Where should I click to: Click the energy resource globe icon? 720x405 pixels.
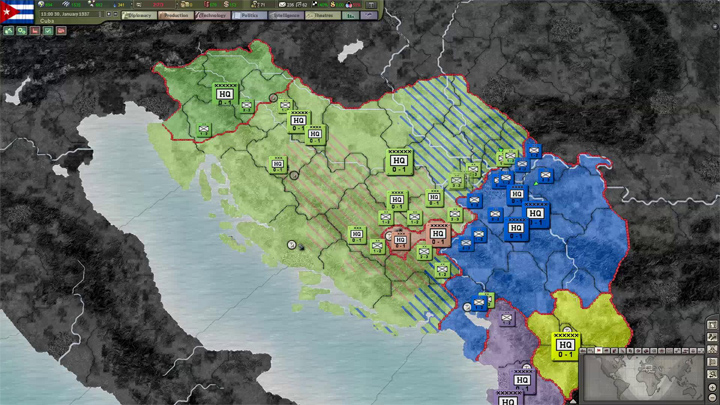pyautogui.click(x=41, y=4)
